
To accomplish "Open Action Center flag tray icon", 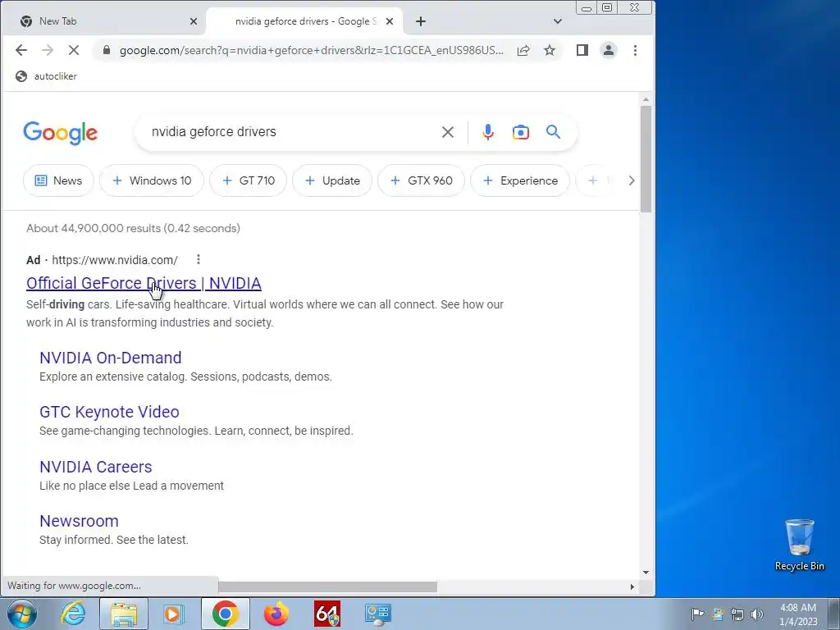I will click(697, 614).
